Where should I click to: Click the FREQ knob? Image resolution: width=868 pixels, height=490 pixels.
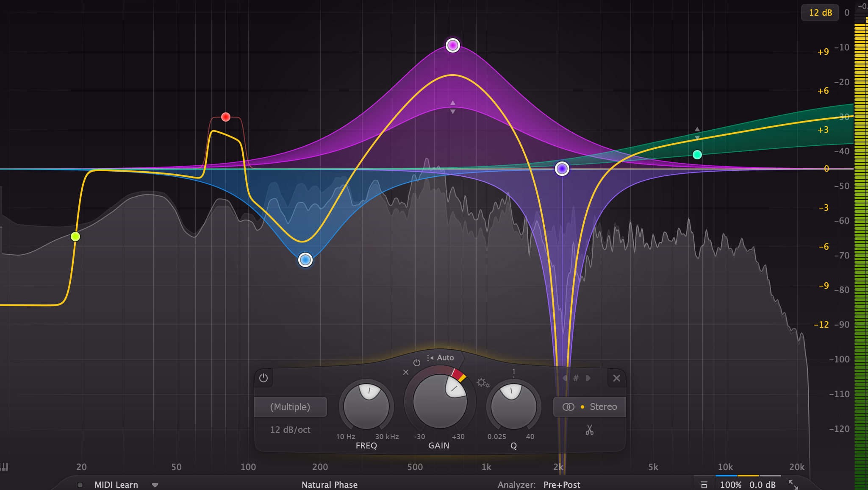coord(366,406)
